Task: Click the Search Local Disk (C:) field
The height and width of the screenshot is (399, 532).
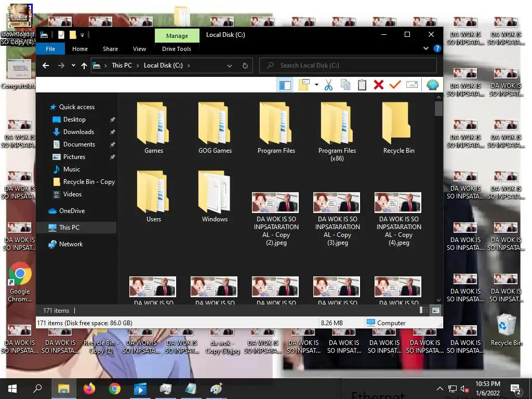Action: click(x=348, y=65)
